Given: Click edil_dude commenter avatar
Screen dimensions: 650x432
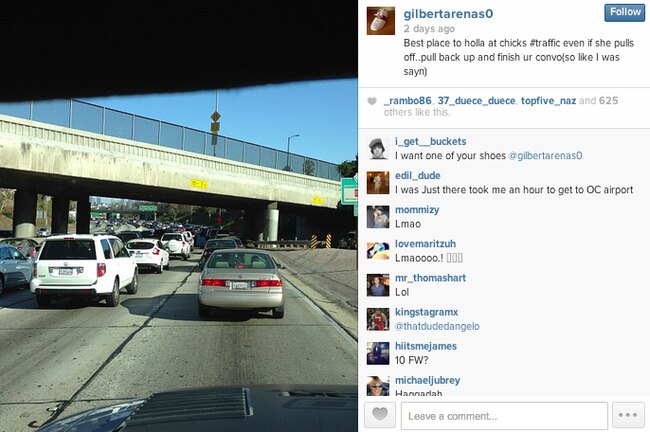Looking at the screenshot, I should (378, 183).
